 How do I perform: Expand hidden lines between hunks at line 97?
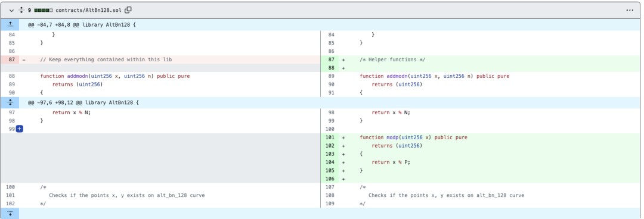pyautogui.click(x=10, y=102)
